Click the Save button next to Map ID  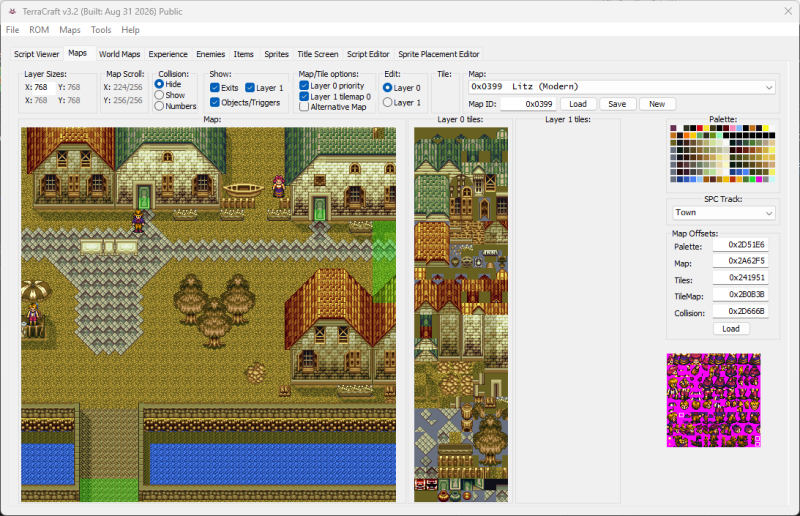[x=617, y=104]
